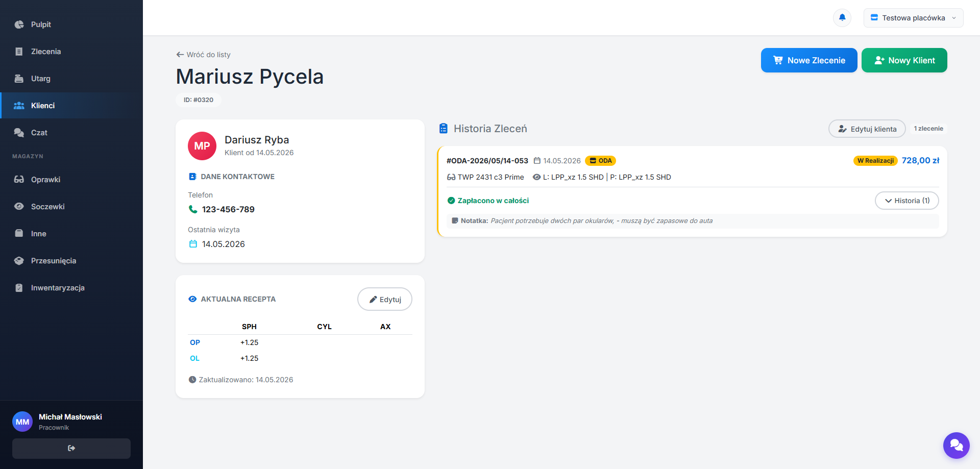980x469 pixels.
Task: Click the phone icon beside 123-456-789
Action: click(x=193, y=209)
